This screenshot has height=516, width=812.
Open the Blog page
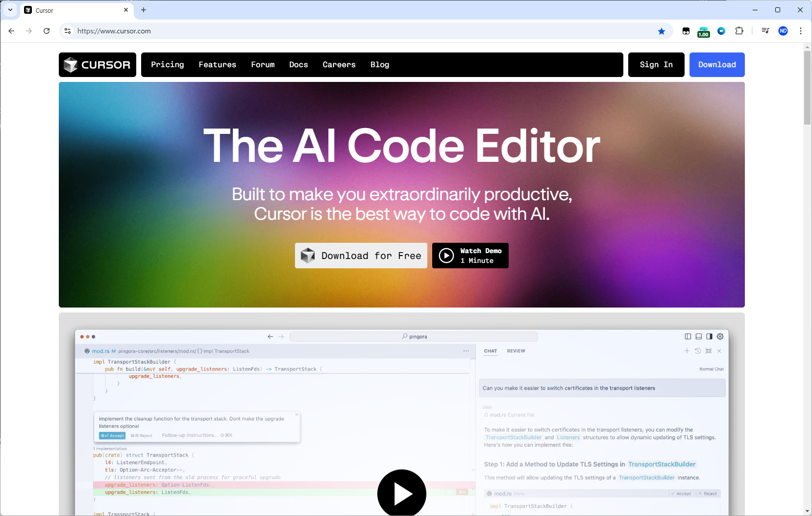click(x=380, y=65)
